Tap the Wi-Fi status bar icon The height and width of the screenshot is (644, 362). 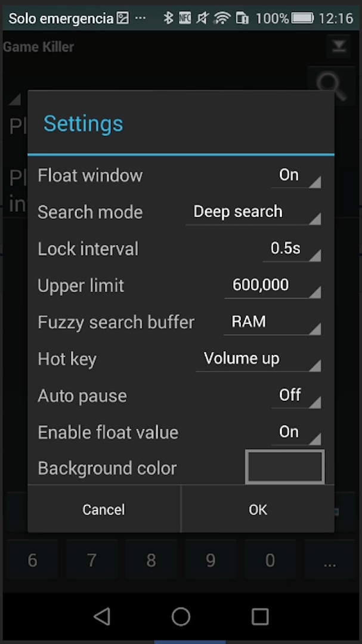point(222,18)
